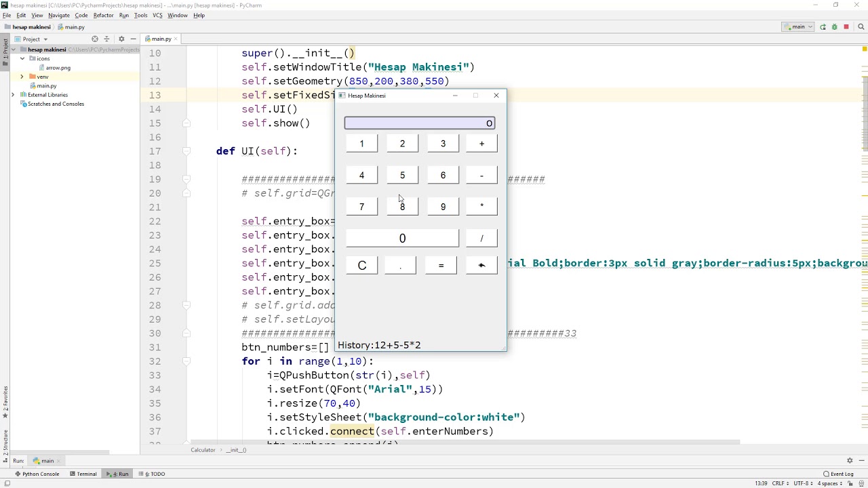Open Project panel settings gear
The width and height of the screenshot is (868, 488).
point(121,39)
